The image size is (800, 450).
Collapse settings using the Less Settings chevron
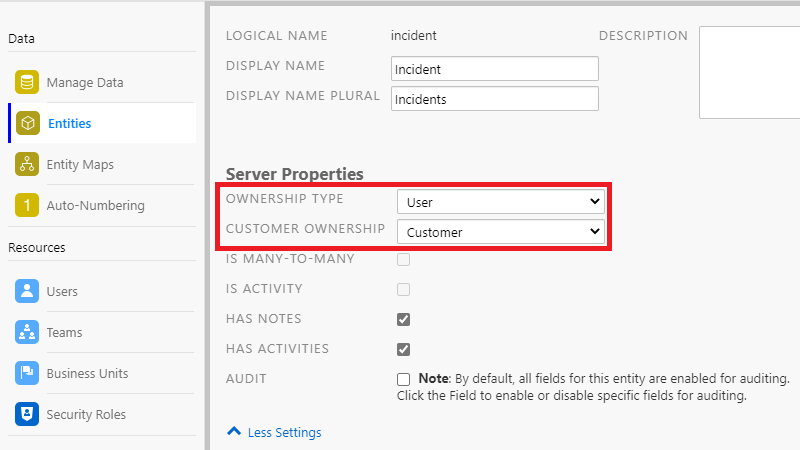[x=234, y=432]
